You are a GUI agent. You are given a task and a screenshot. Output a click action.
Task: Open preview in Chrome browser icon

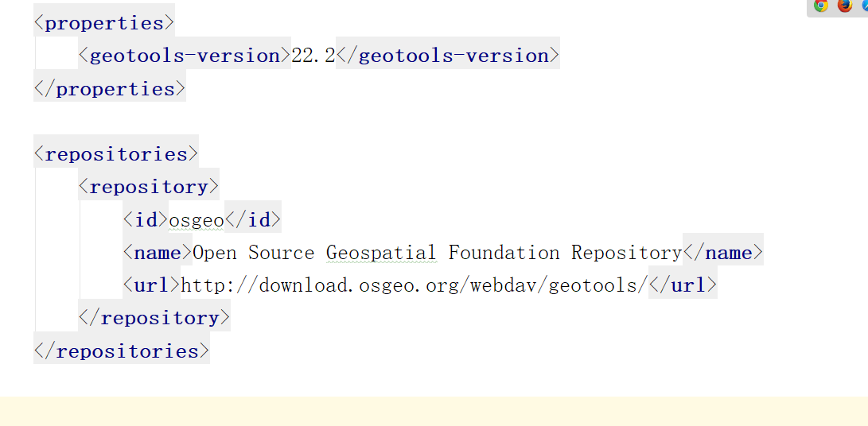tap(821, 6)
